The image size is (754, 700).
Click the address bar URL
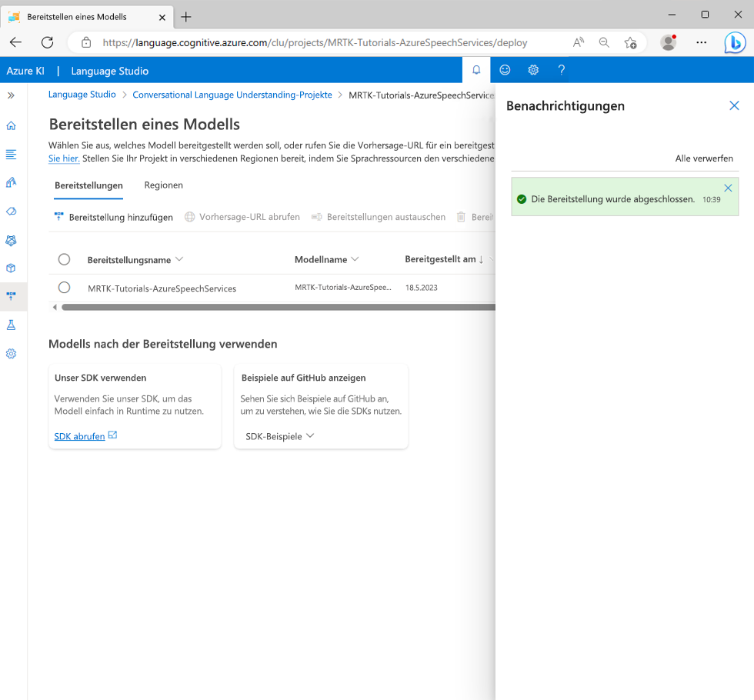click(x=315, y=43)
